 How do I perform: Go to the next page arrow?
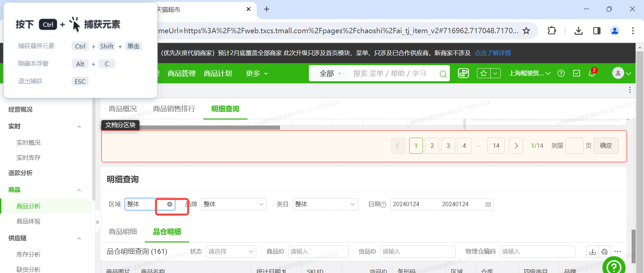click(516, 146)
